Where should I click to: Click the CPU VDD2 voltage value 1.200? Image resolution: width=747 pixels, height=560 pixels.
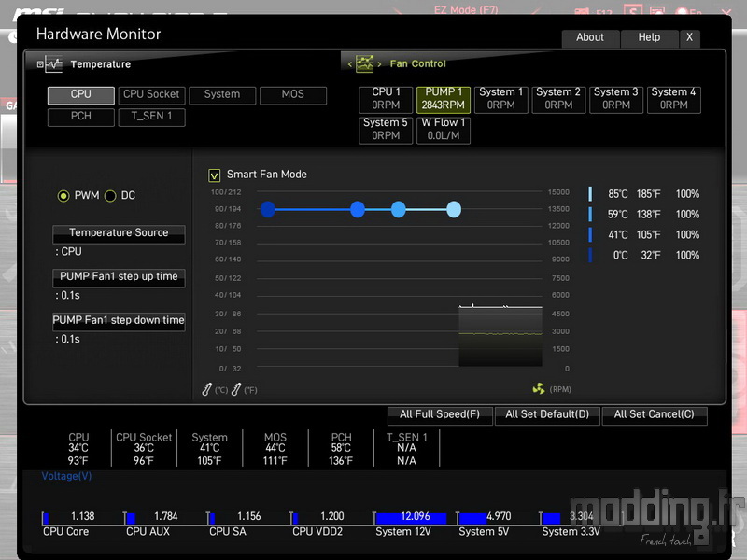(332, 517)
